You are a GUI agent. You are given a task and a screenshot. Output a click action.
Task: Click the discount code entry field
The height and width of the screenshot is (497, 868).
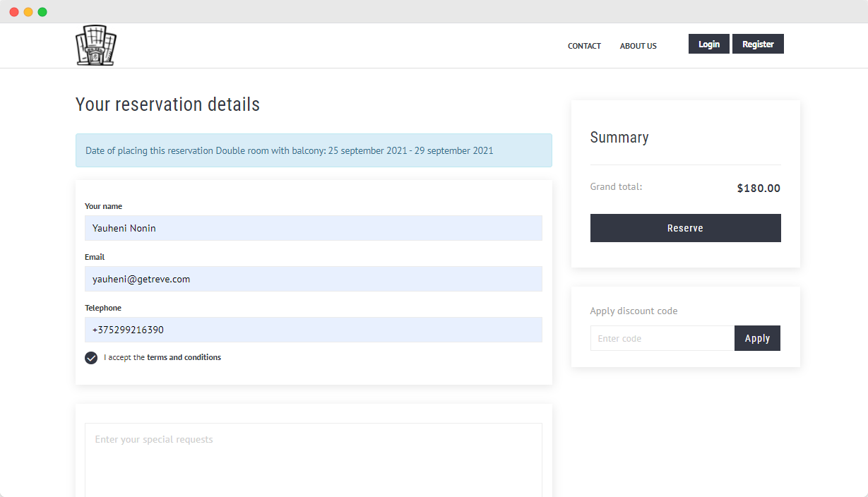point(662,338)
